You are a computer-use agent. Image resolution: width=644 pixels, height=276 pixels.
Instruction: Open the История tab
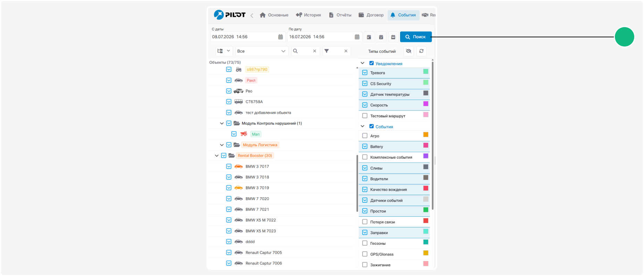point(308,15)
